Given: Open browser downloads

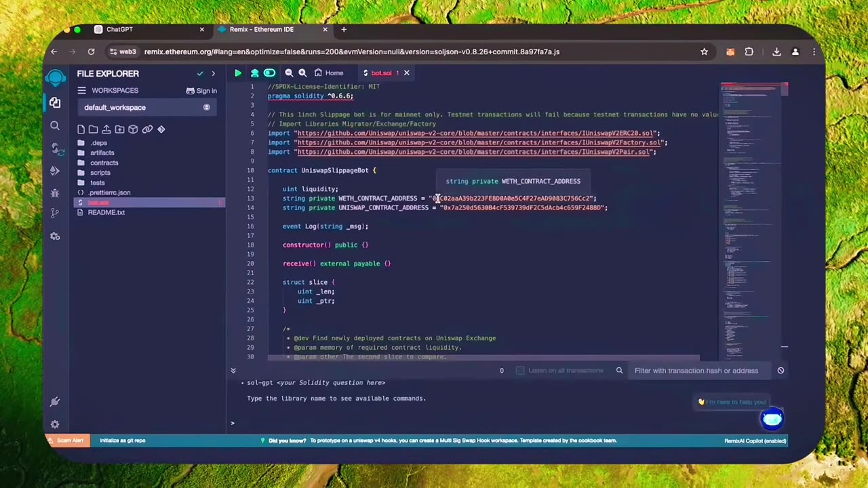Looking at the screenshot, I should pos(776,52).
